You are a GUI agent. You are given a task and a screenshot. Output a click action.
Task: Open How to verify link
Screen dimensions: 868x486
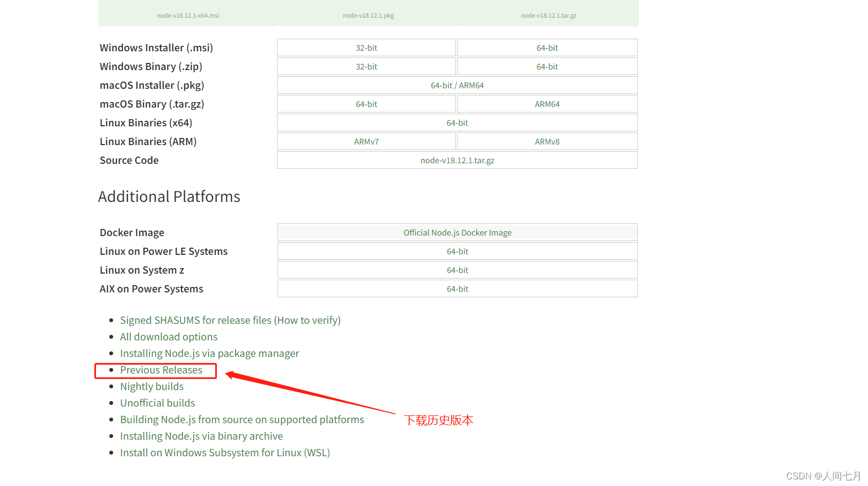pos(307,321)
